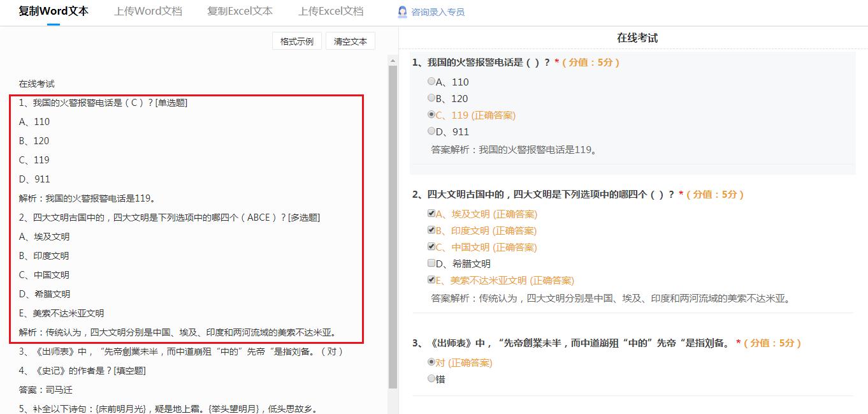This screenshot has width=868, height=414.
Task: Select the 复制Word文本 tab
Action: 53,11
